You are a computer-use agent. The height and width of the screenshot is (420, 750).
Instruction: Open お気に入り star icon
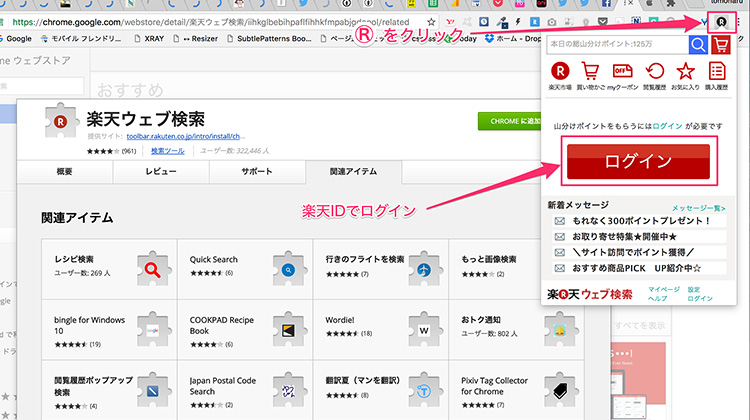[685, 71]
